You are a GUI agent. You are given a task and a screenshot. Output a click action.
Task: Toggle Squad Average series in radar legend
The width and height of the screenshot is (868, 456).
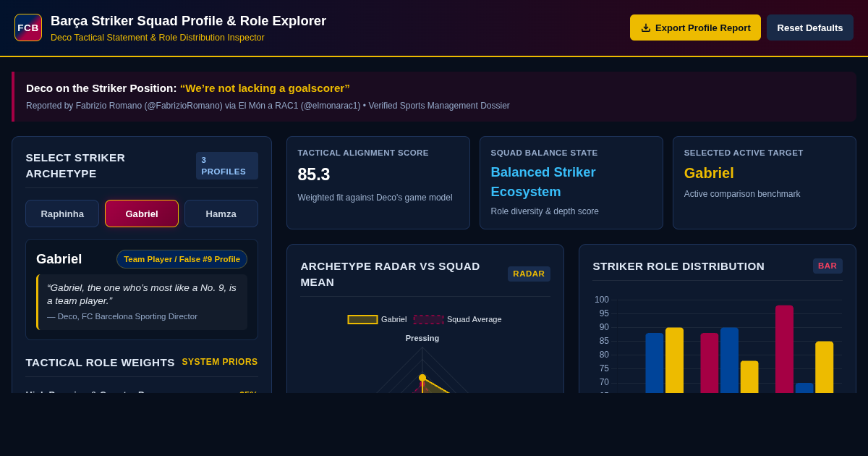click(457, 319)
